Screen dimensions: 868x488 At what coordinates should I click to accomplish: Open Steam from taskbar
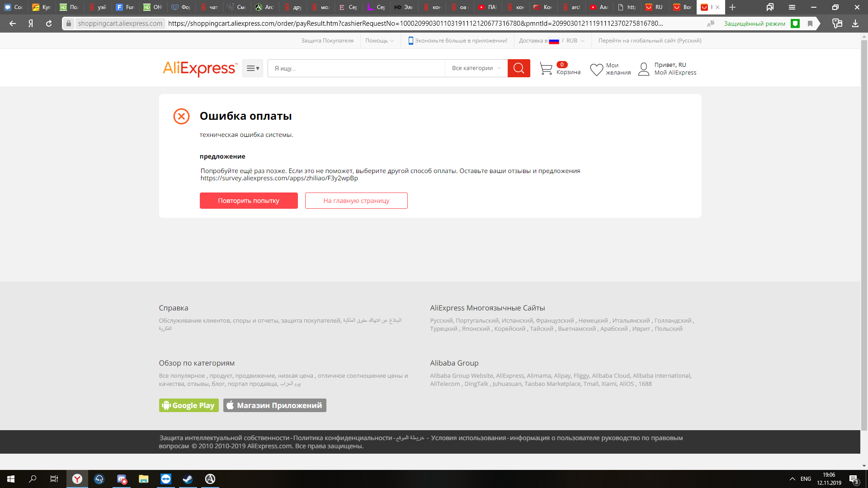point(188,479)
